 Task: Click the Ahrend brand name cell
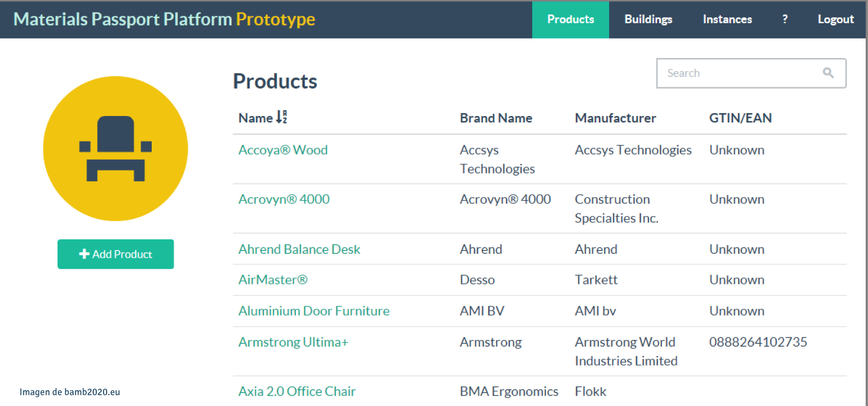click(481, 249)
